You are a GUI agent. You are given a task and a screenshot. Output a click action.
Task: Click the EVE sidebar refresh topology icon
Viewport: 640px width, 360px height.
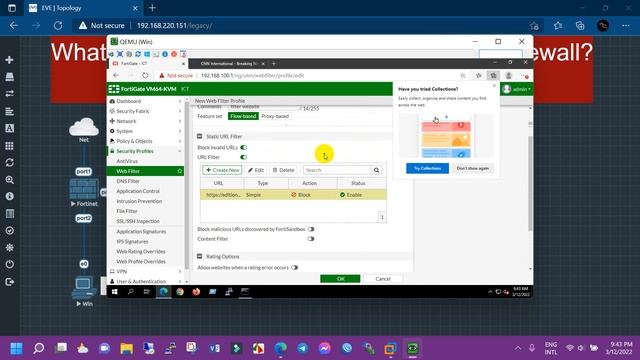coord(9,162)
